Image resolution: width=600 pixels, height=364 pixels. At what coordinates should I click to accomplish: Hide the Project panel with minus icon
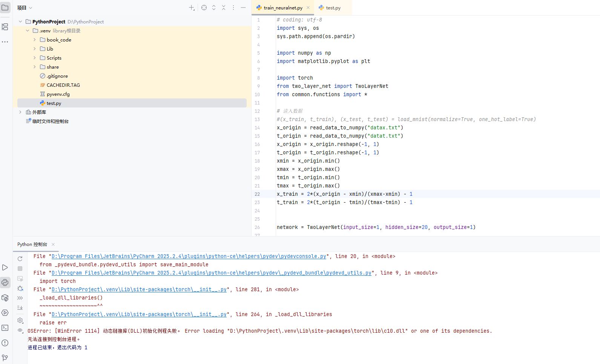pos(243,8)
